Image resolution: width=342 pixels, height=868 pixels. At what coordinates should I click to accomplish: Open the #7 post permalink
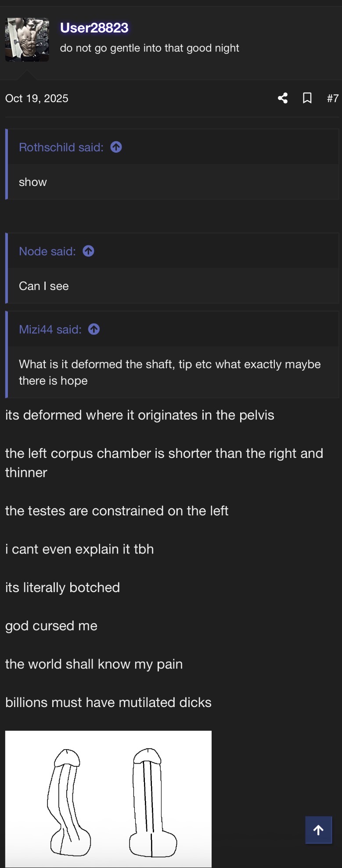332,98
